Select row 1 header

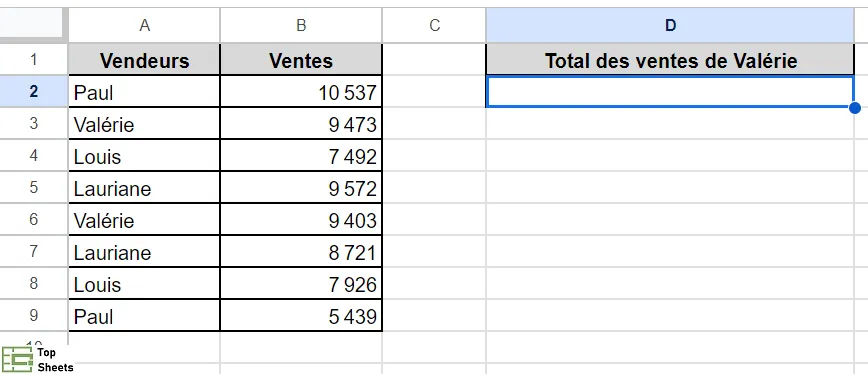click(34, 59)
